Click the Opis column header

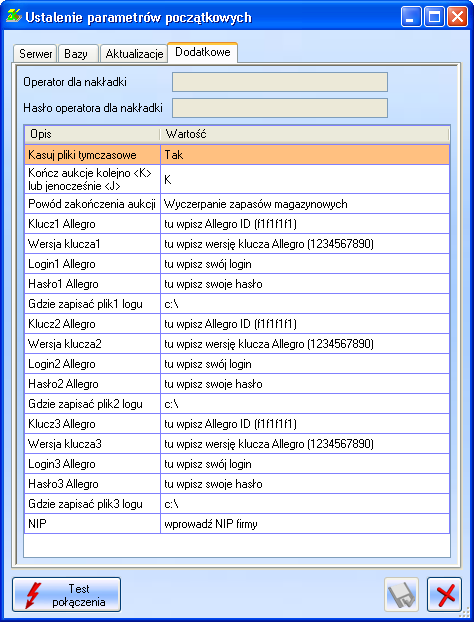(92, 134)
